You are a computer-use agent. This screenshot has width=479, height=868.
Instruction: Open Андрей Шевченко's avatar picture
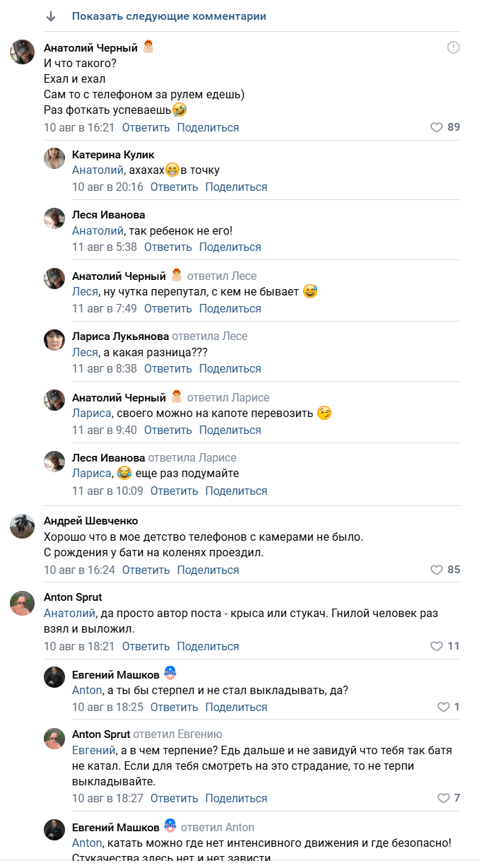(23, 526)
